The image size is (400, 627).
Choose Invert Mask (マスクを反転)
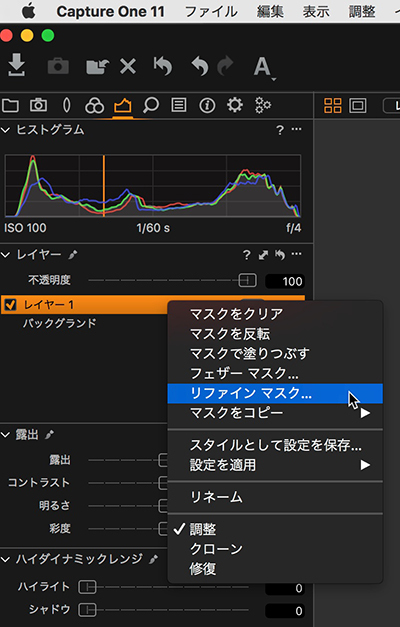pos(275,334)
